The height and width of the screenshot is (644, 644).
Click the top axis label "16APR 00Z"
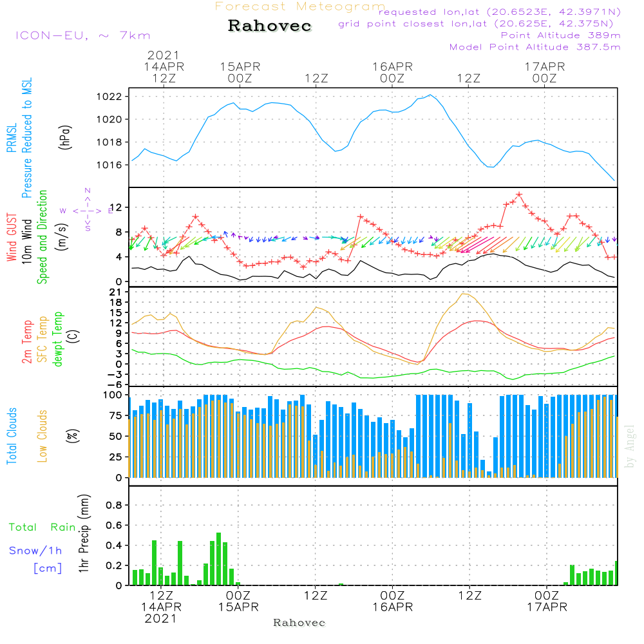pyautogui.click(x=392, y=72)
